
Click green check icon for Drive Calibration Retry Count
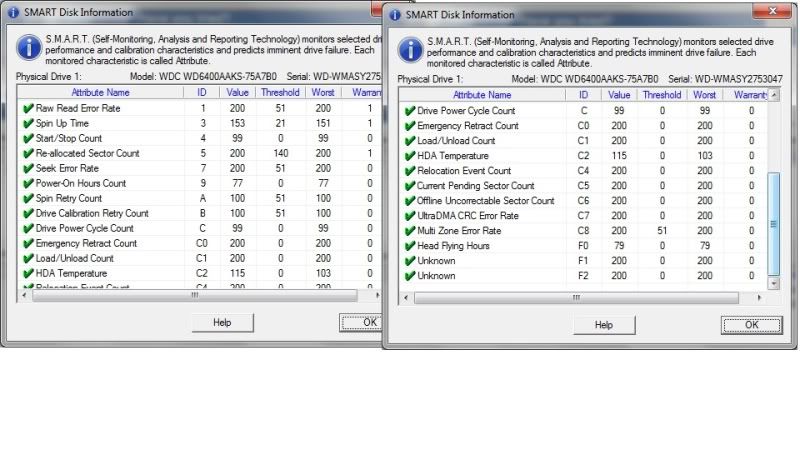click(x=28, y=213)
